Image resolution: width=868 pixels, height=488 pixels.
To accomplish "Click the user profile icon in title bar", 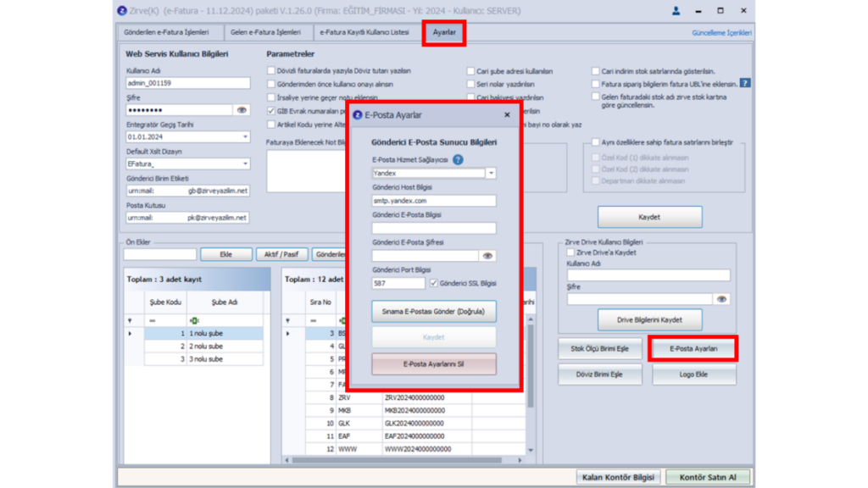I will click(676, 10).
